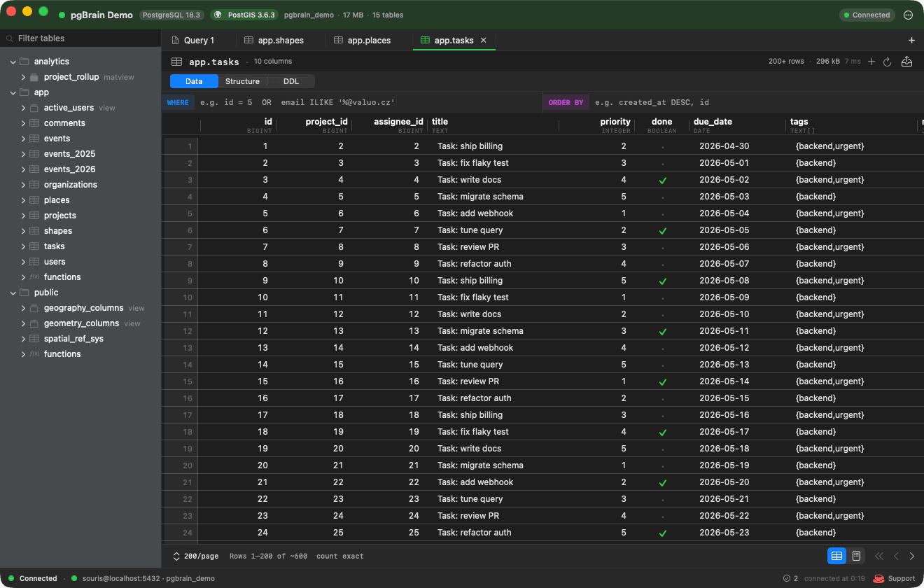Expand the tasks table in sidebar
The image size is (924, 588).
point(23,246)
